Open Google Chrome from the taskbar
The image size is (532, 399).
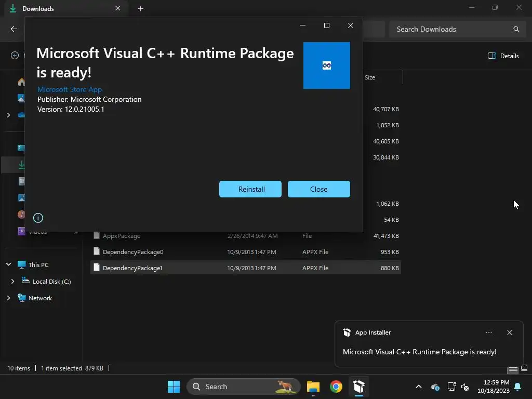pyautogui.click(x=336, y=387)
